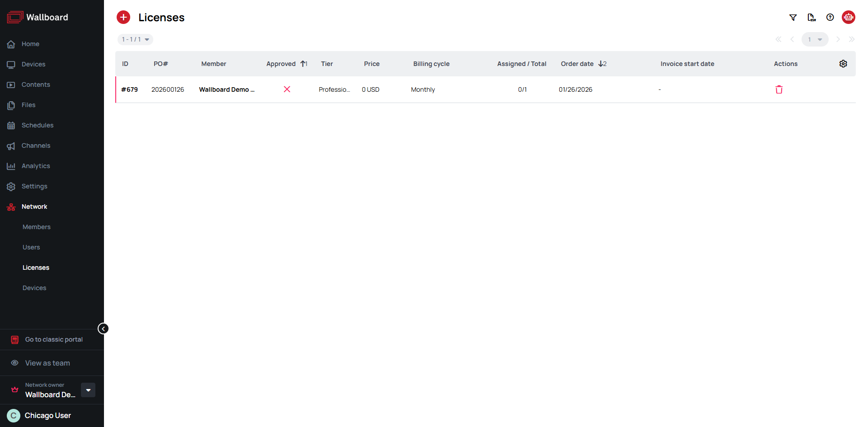This screenshot has height=427, width=868.
Task: Go to classic portal
Action: pyautogui.click(x=54, y=339)
